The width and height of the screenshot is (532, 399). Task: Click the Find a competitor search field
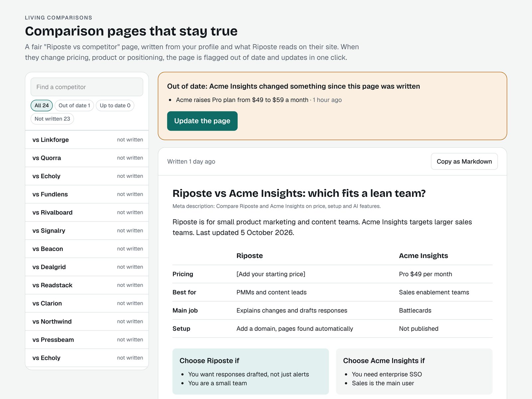(87, 87)
